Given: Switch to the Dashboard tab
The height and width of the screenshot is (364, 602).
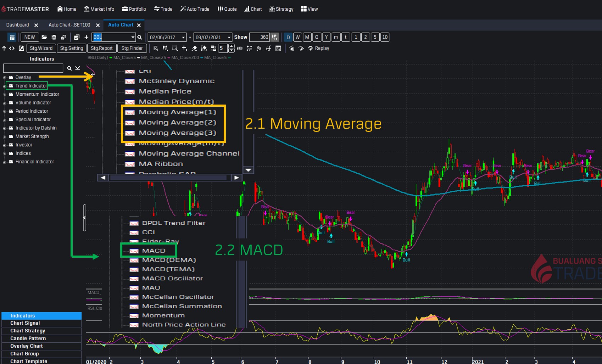Looking at the screenshot, I should tap(18, 25).
